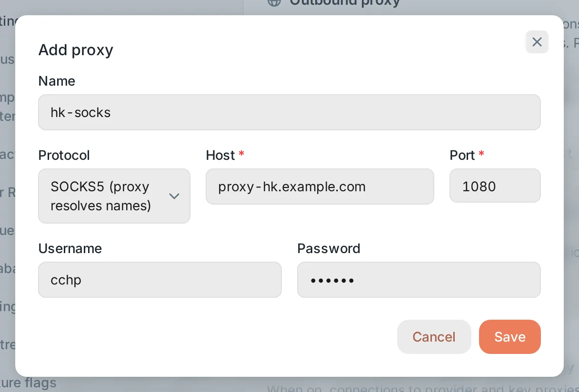The image size is (579, 392).
Task: Click the Password label
Action: click(x=329, y=248)
